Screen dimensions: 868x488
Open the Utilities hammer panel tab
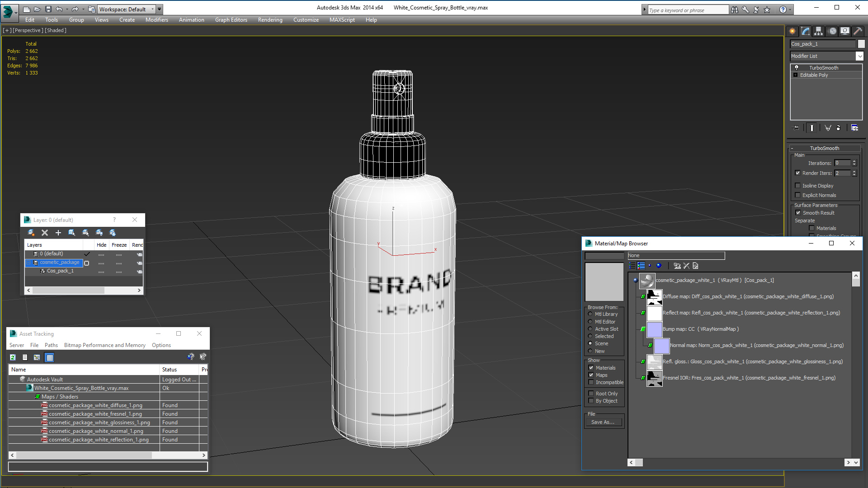(858, 31)
